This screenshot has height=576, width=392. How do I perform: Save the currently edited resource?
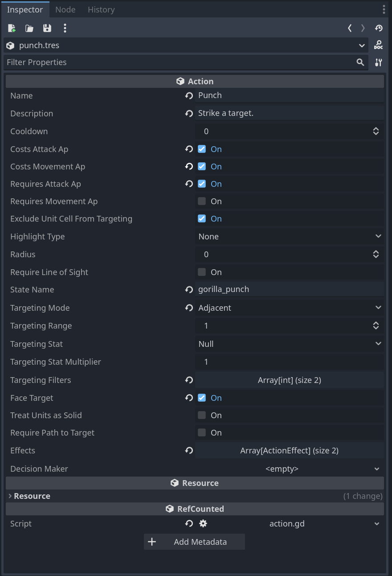pyautogui.click(x=47, y=29)
